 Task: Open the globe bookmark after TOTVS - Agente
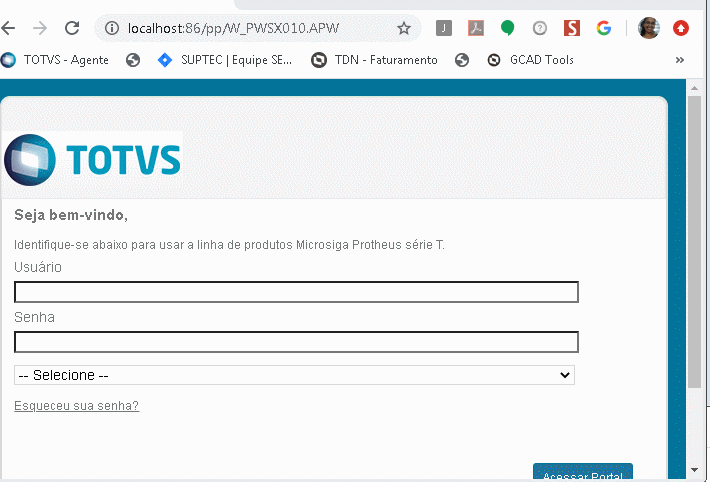coord(133,60)
